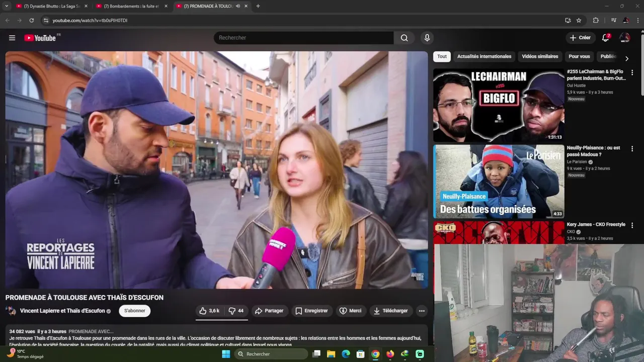
Task: Click the YouTube Rechercher search field
Action: coord(303,38)
